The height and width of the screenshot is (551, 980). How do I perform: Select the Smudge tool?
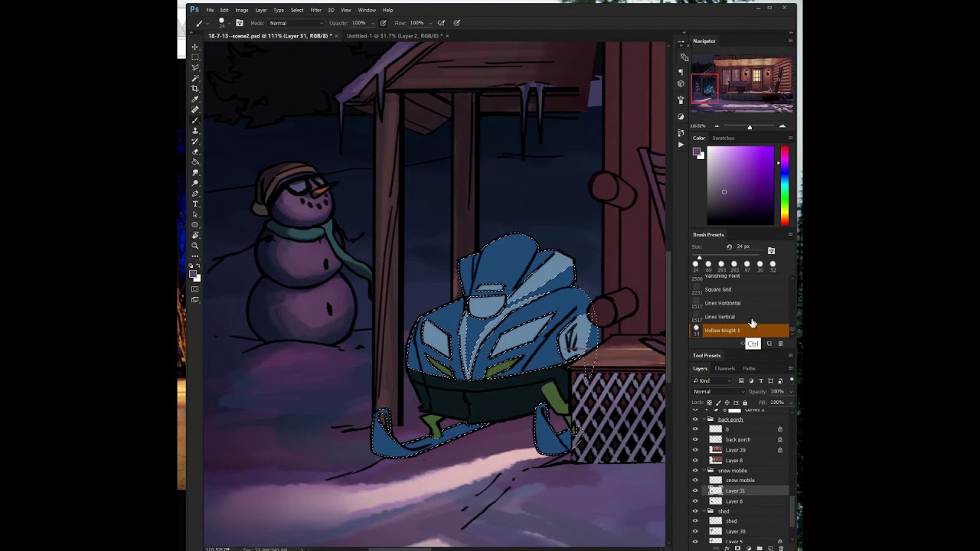click(x=194, y=172)
